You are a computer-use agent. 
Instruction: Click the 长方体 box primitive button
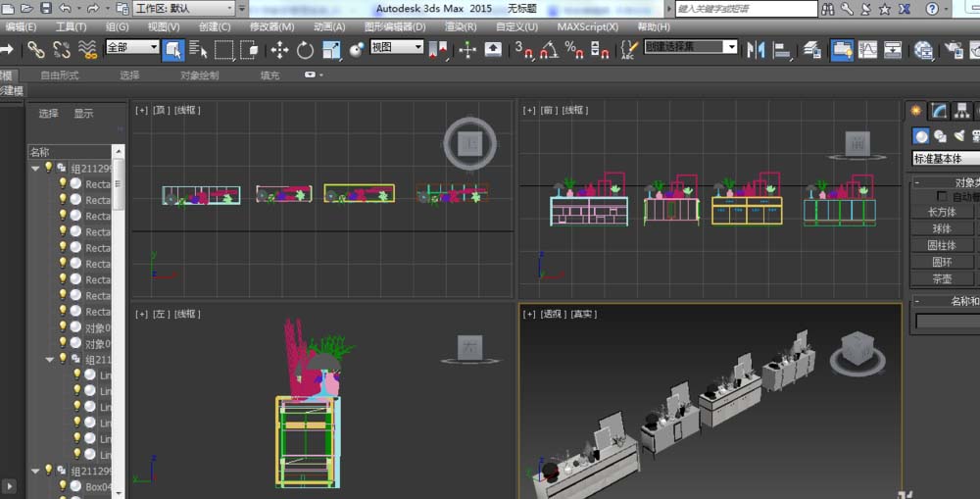point(941,212)
